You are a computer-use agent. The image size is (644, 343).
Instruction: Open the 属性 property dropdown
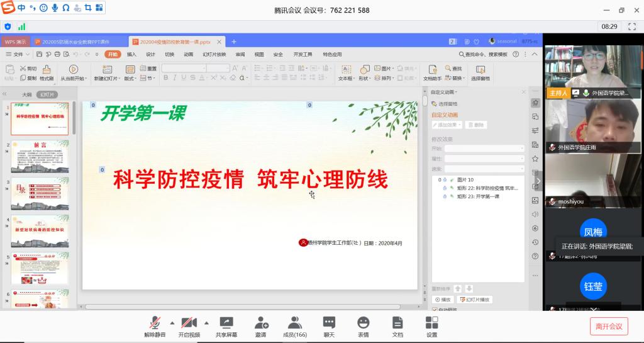coord(485,159)
